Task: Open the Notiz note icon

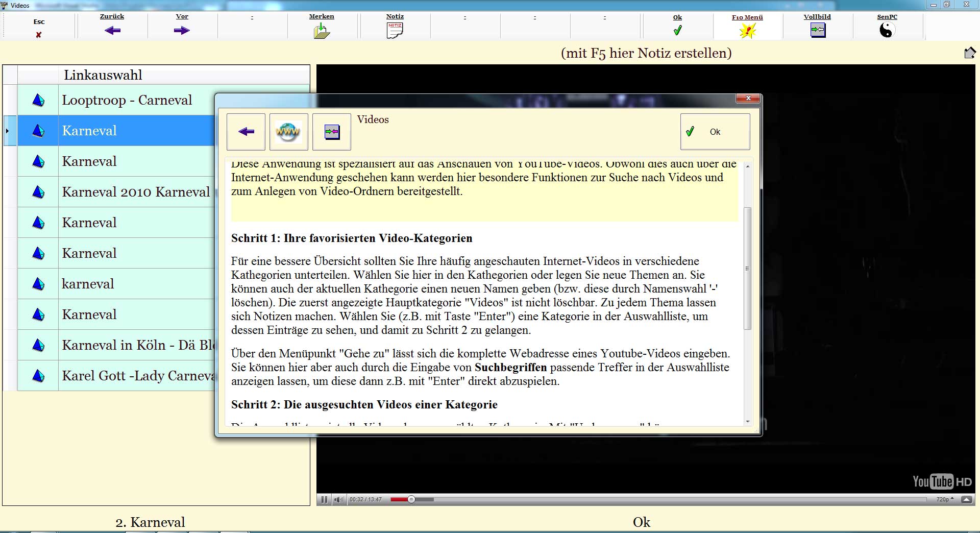Action: (x=395, y=31)
